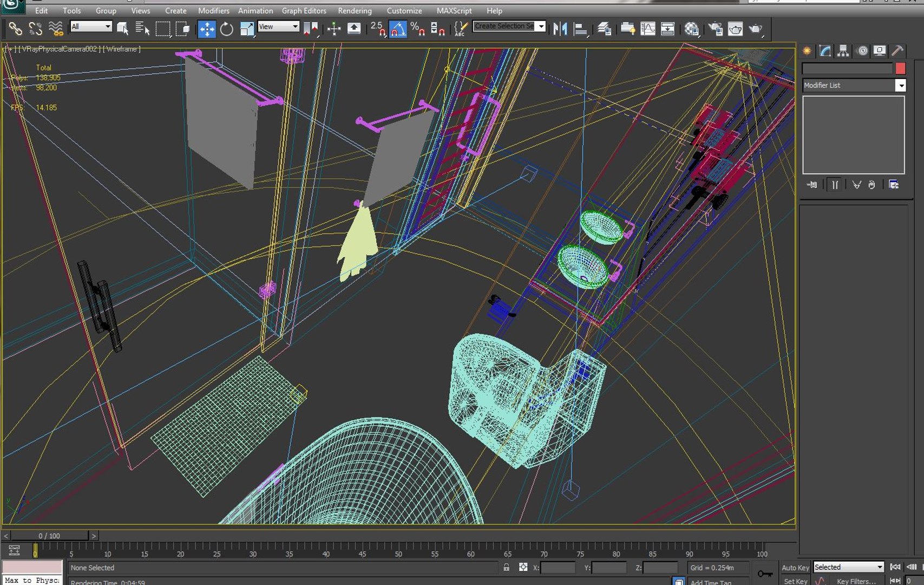Toggle 2.5D Snaps
924x585 pixels.
point(378,29)
